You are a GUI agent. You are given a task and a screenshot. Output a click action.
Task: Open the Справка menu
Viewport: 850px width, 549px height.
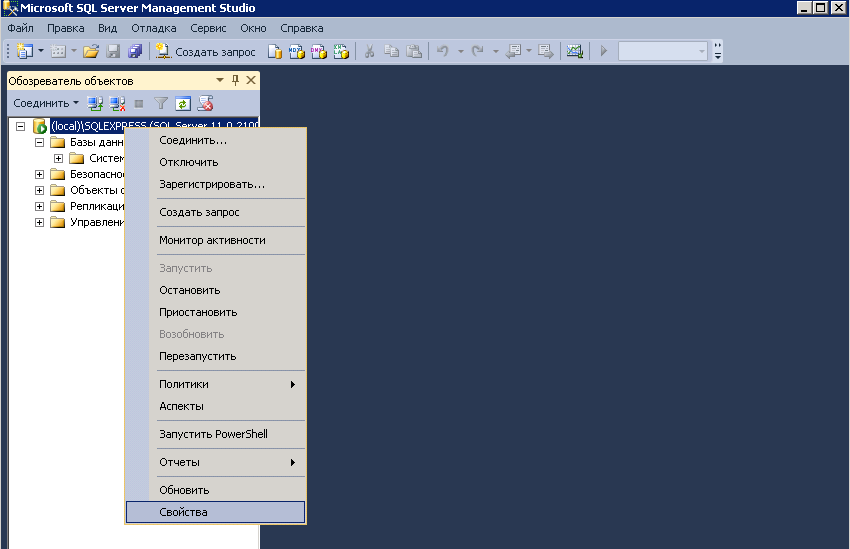[301, 28]
